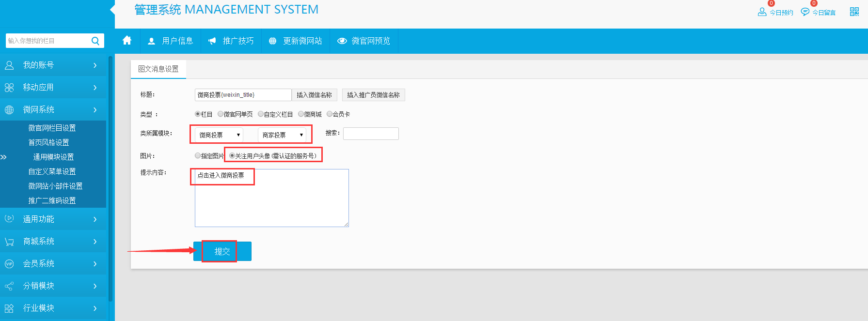
Task: Select the 微官网单页 radio option
Action: click(221, 114)
